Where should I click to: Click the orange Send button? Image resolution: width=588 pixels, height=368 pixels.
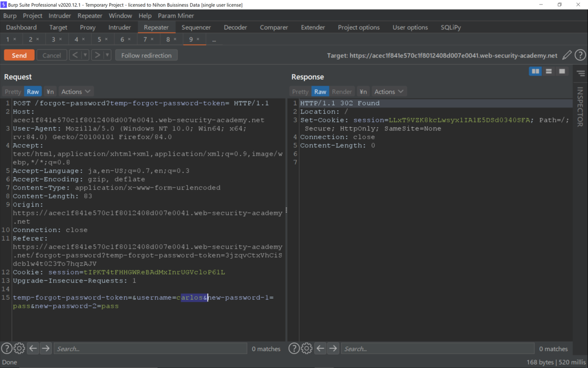pos(19,55)
